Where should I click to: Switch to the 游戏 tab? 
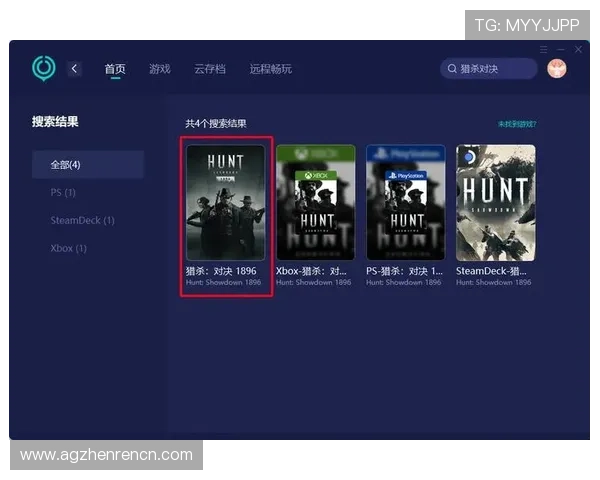click(160, 69)
